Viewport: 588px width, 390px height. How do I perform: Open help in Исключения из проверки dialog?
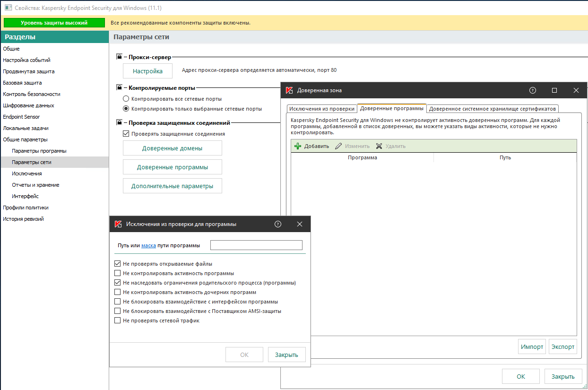[278, 224]
